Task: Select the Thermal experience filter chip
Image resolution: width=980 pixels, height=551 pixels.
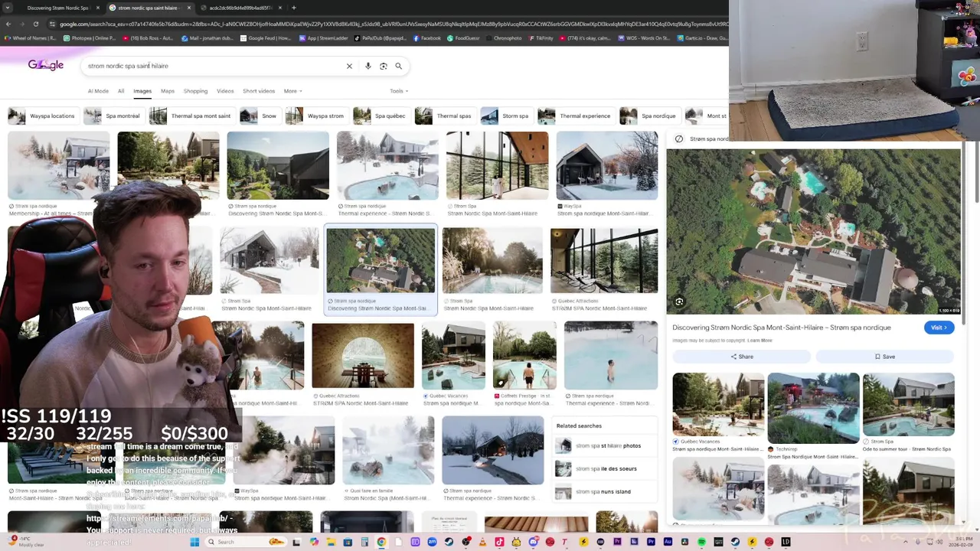Action: pyautogui.click(x=576, y=116)
